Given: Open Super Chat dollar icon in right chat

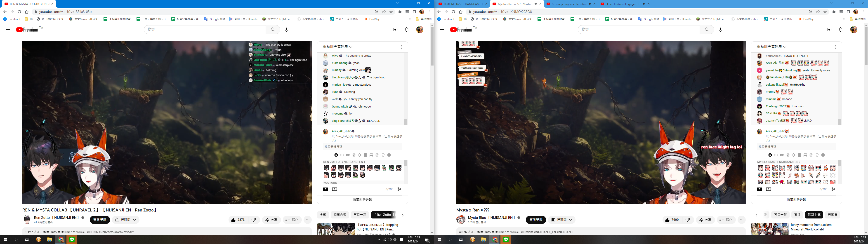Looking at the screenshot, I should coord(768,189).
